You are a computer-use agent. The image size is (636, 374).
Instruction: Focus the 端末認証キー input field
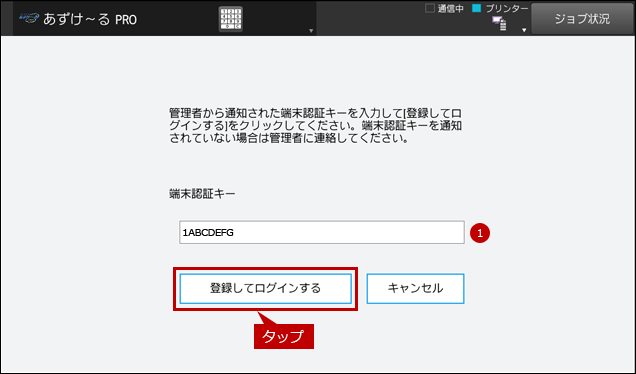tap(322, 232)
